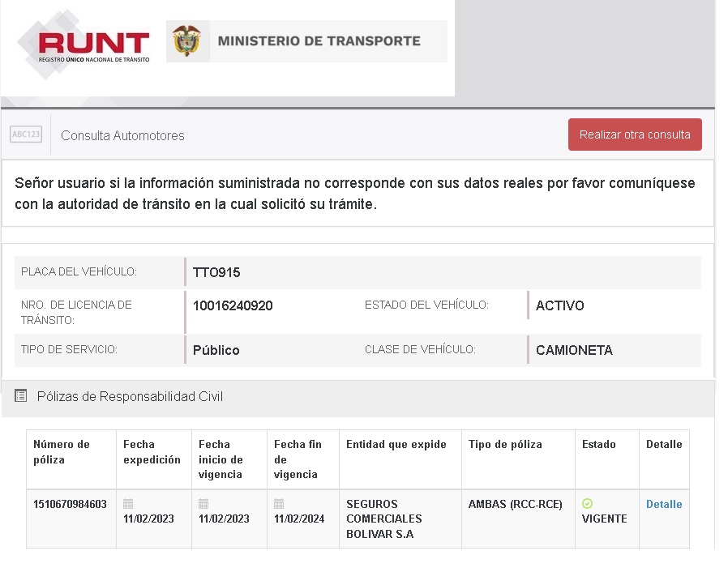Click the ABC123 license plate icon
Viewport: 728px width, 572px height.
pos(26,134)
